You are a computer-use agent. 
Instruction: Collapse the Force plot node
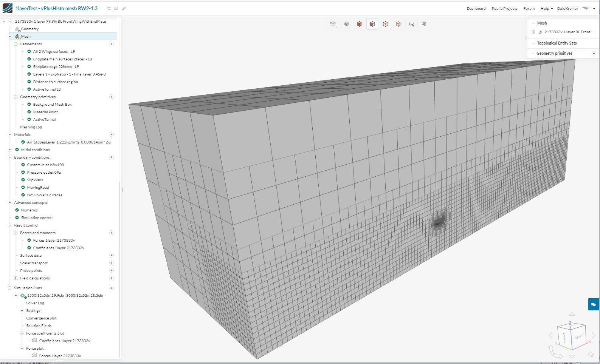22,349
